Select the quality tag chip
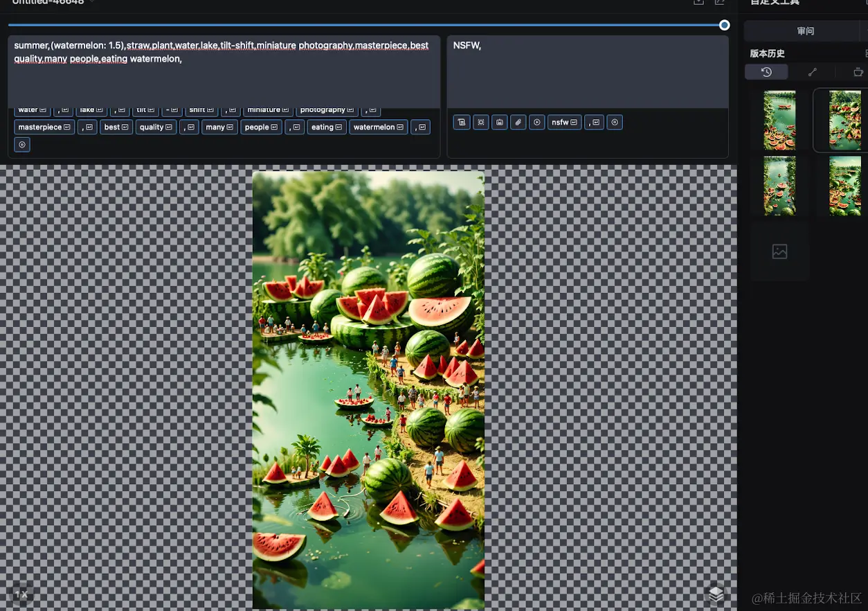 [156, 127]
